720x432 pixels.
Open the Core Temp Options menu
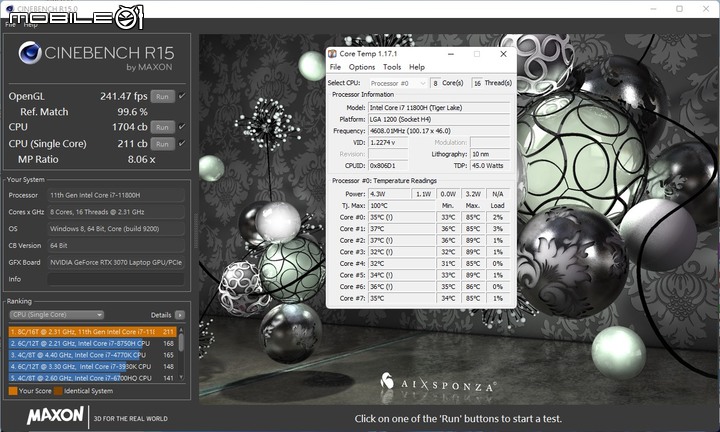pyautogui.click(x=362, y=67)
